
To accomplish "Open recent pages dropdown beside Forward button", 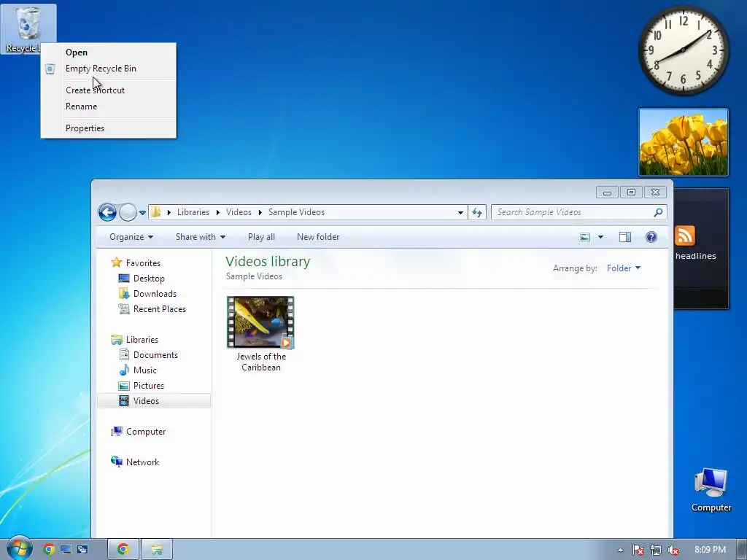I will coord(142,213).
